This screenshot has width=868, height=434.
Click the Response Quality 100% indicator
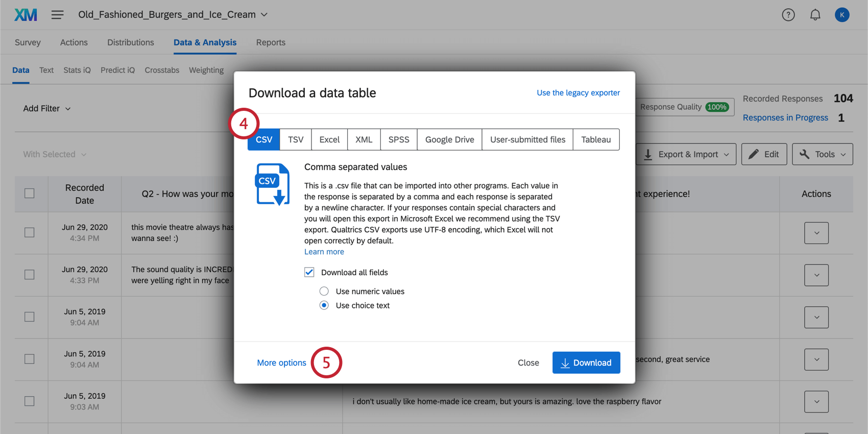[684, 107]
